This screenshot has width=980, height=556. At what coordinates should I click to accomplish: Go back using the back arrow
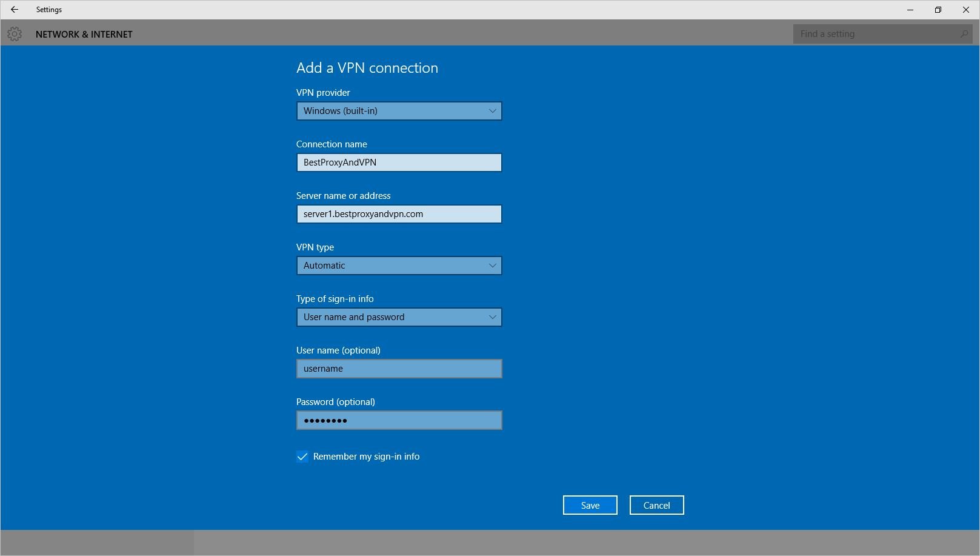point(15,10)
